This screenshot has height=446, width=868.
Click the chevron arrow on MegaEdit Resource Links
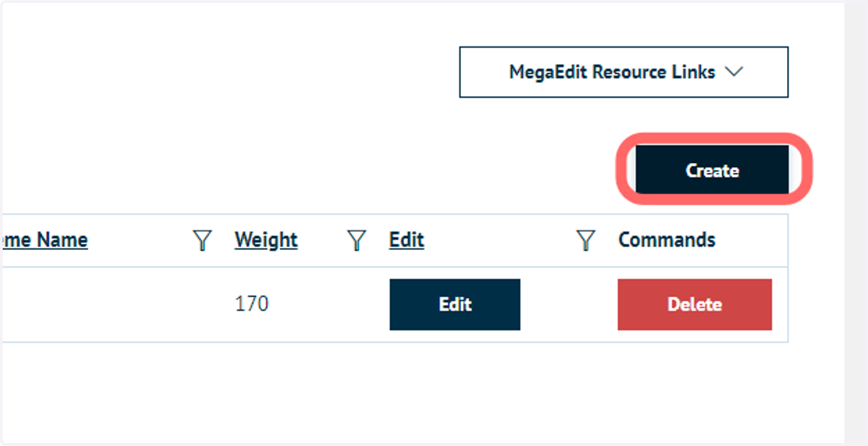tap(734, 72)
